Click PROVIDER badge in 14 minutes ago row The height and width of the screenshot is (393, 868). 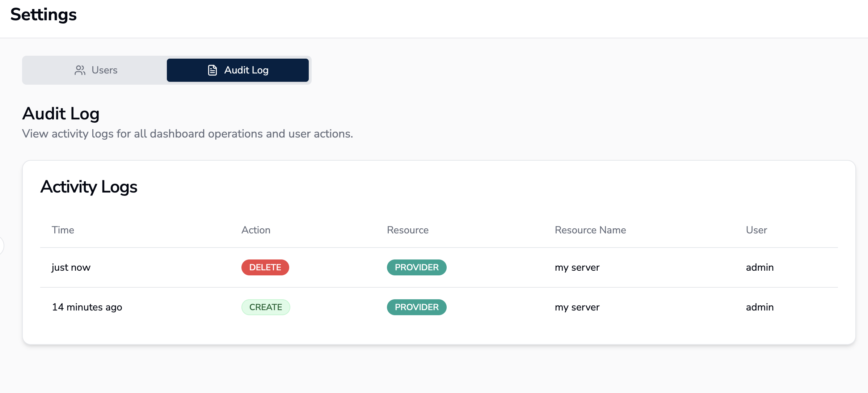416,307
